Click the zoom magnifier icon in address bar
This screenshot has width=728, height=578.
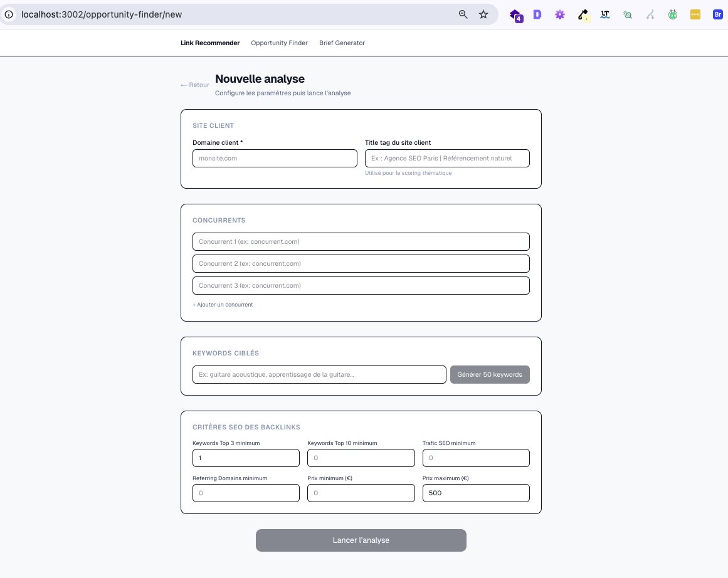click(463, 14)
